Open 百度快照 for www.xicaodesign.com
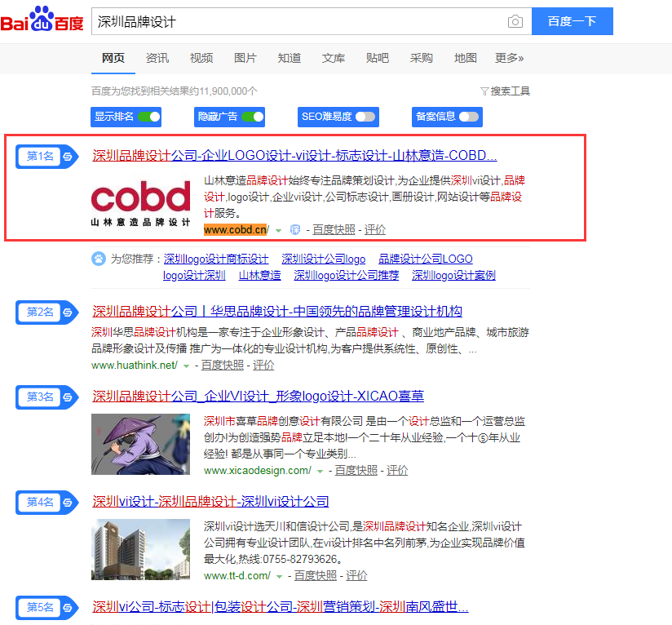 tap(356, 471)
